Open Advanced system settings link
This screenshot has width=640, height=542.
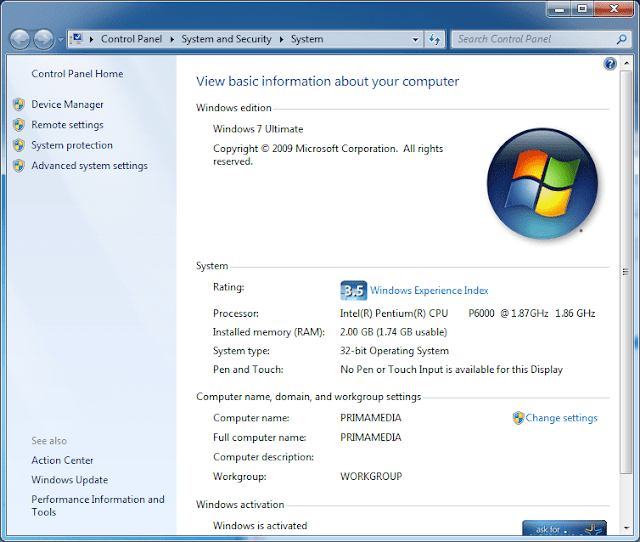point(89,166)
